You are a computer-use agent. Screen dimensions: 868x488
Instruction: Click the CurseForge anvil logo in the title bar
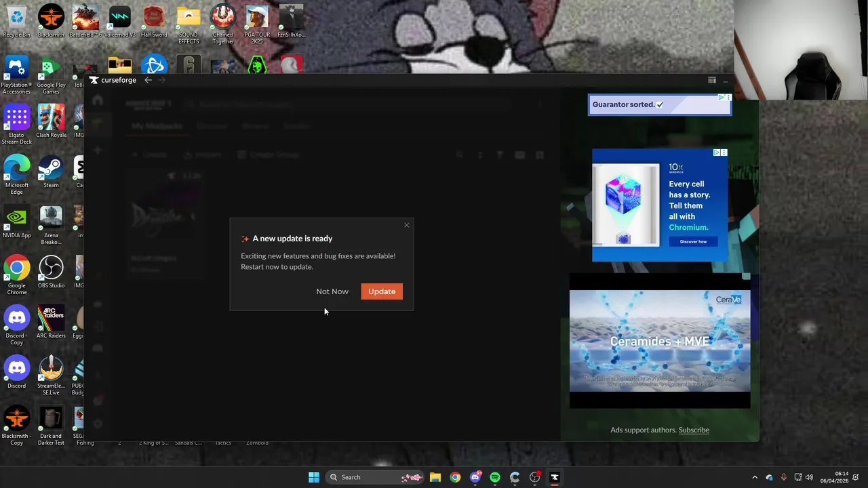point(94,80)
